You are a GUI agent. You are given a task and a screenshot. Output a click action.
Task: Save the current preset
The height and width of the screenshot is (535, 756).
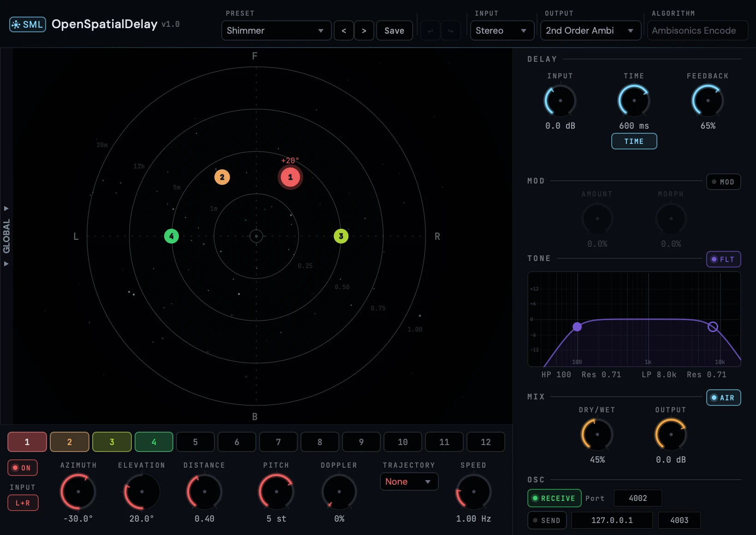point(395,30)
